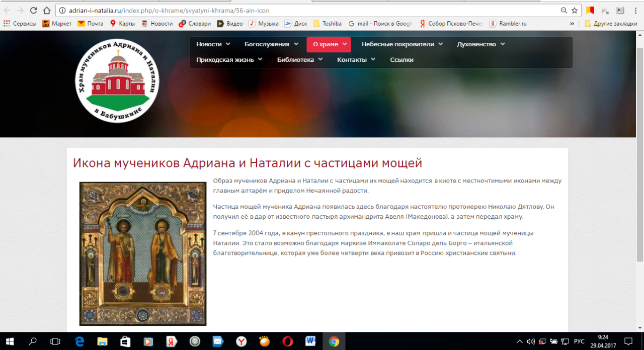Open the Небесные покровители dropdown

402,44
